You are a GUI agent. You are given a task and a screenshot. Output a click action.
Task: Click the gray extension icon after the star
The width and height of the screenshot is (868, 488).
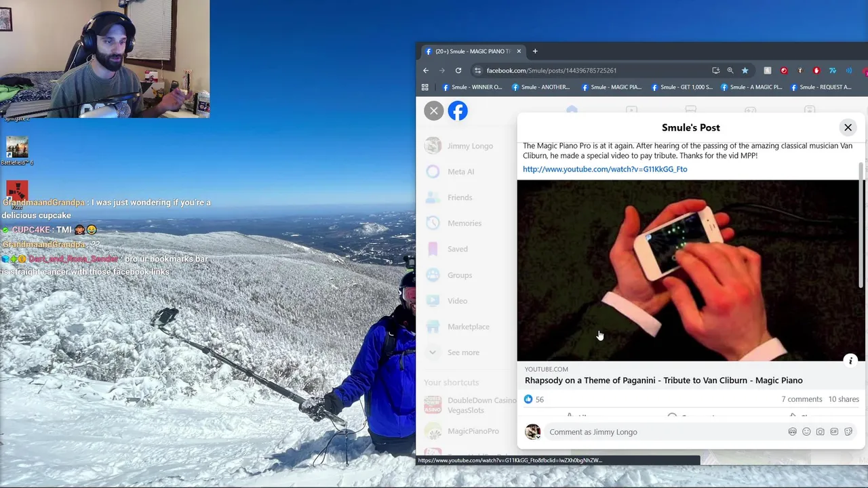click(768, 70)
